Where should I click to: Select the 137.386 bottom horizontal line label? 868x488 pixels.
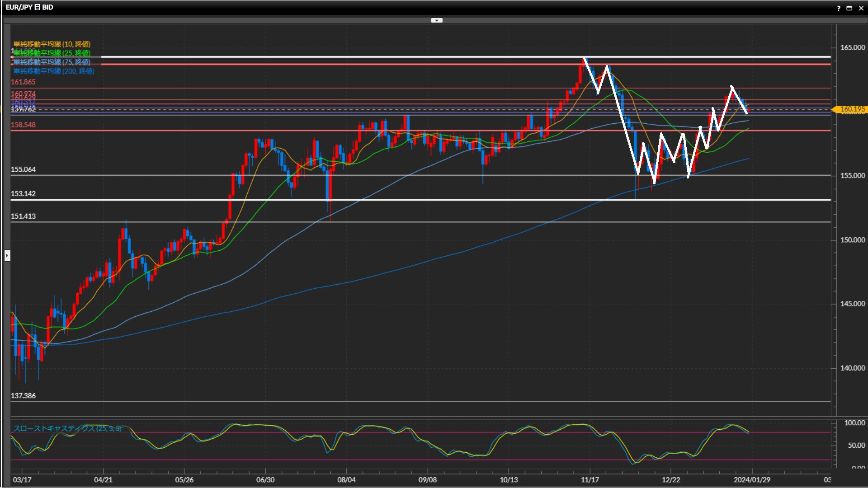click(x=23, y=395)
